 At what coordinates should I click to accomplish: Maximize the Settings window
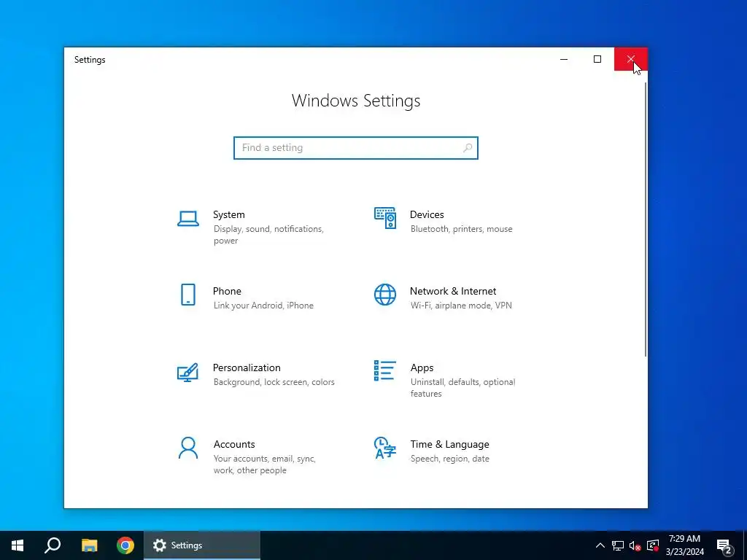pyautogui.click(x=597, y=59)
